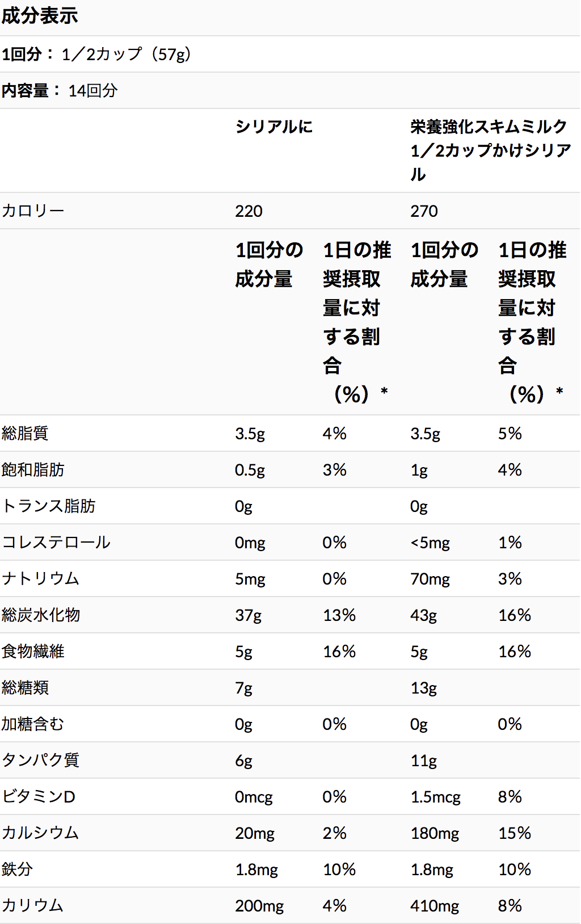Select the 内容量 14回分 text
The image size is (581, 924).
60,91
